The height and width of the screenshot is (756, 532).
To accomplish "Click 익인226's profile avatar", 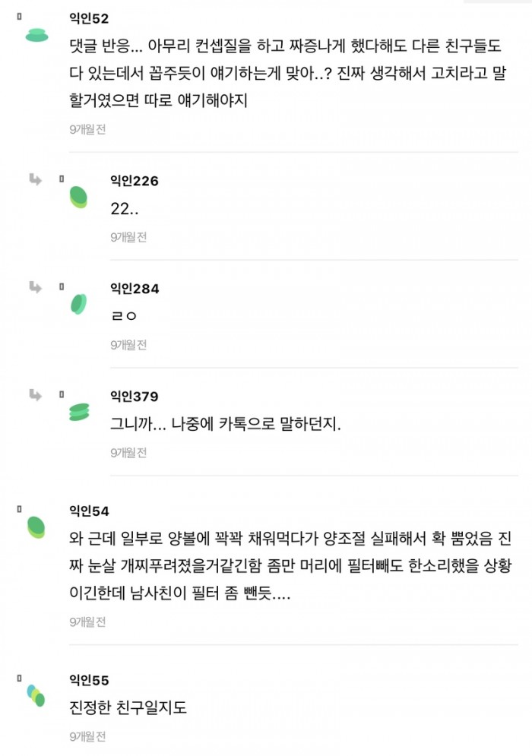I will 78,197.
